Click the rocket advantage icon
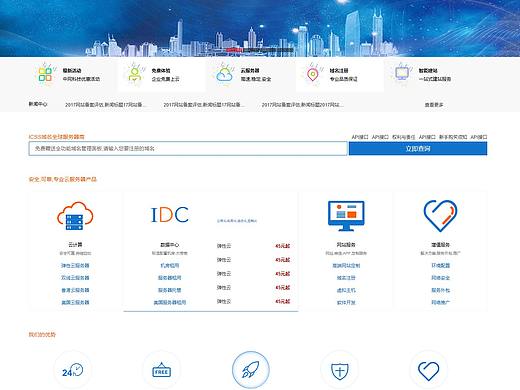This screenshot has height=390, width=520. [x=251, y=370]
